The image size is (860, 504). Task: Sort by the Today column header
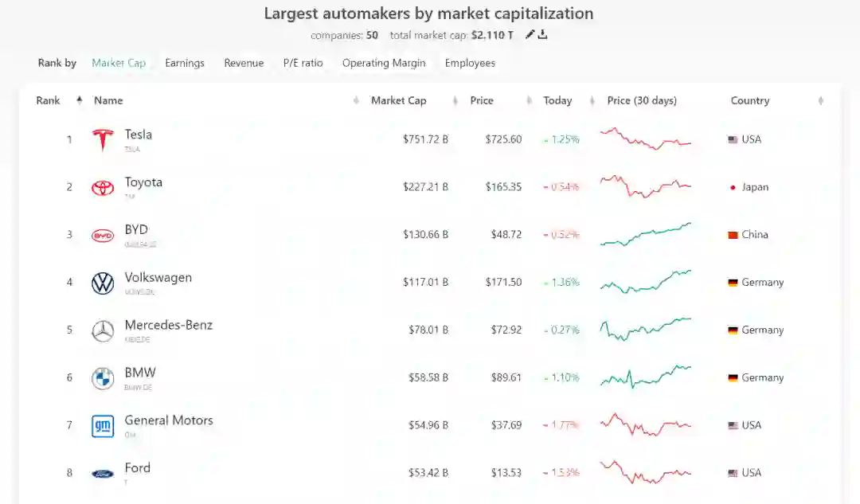tap(557, 100)
